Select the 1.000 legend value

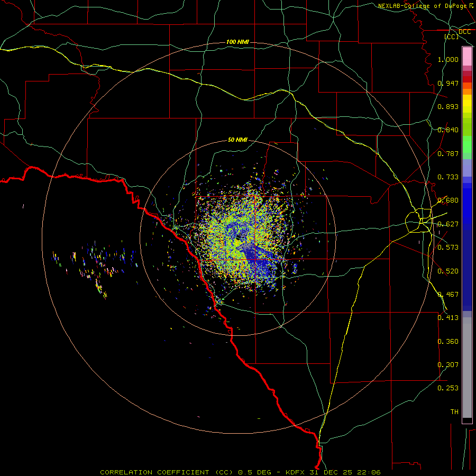pos(448,59)
